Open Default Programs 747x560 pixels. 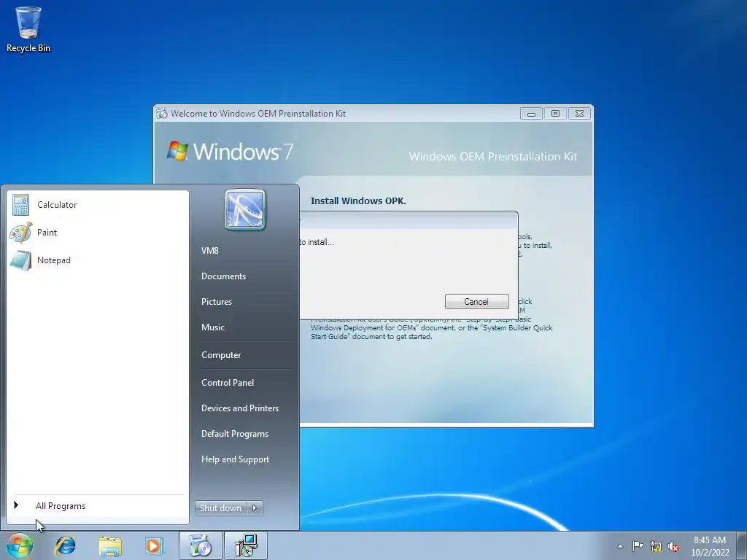click(x=235, y=434)
